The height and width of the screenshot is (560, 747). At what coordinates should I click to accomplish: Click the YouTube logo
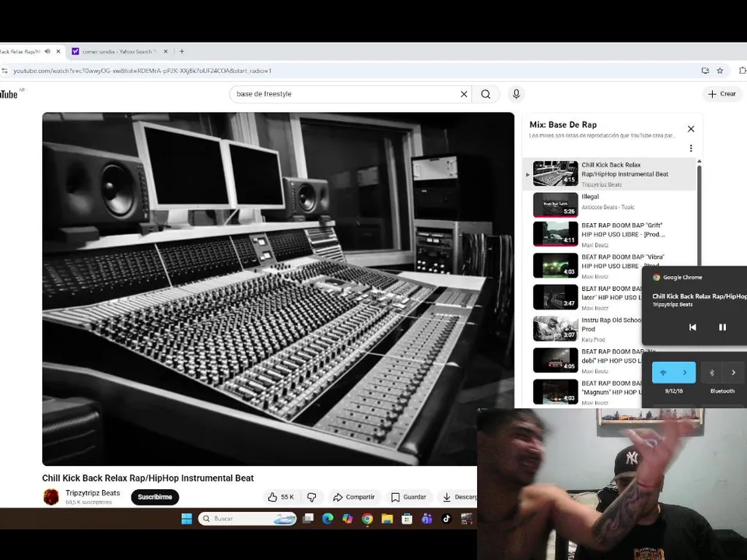point(9,94)
